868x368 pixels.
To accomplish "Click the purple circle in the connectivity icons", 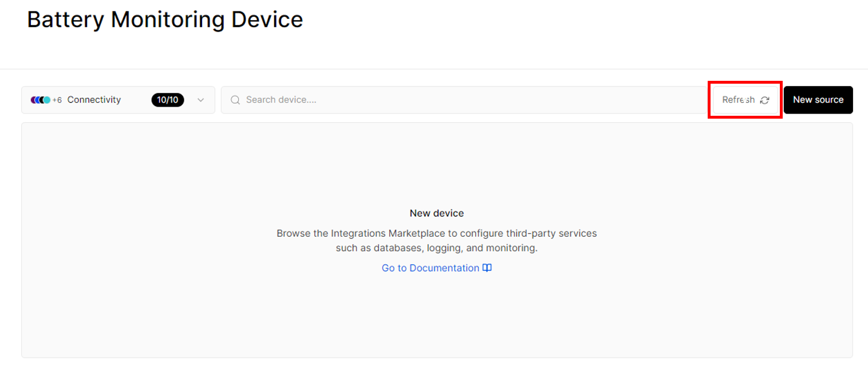I will pyautogui.click(x=34, y=100).
